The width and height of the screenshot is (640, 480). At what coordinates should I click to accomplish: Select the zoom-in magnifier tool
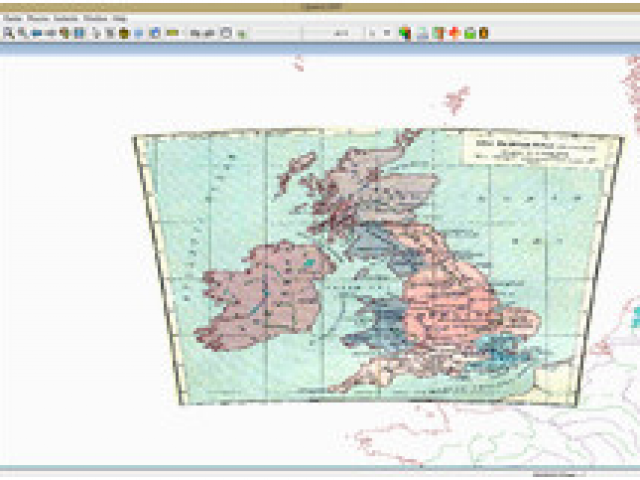[x=9, y=33]
